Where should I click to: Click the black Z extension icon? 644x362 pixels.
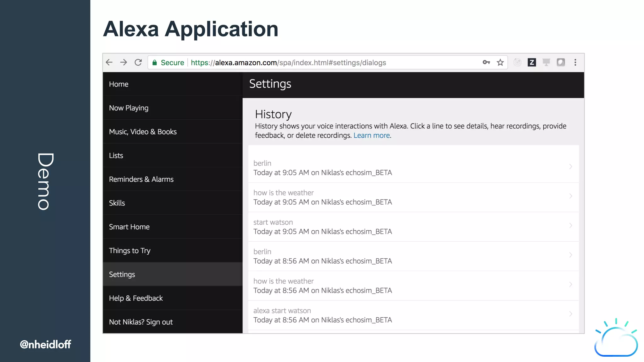(x=532, y=63)
